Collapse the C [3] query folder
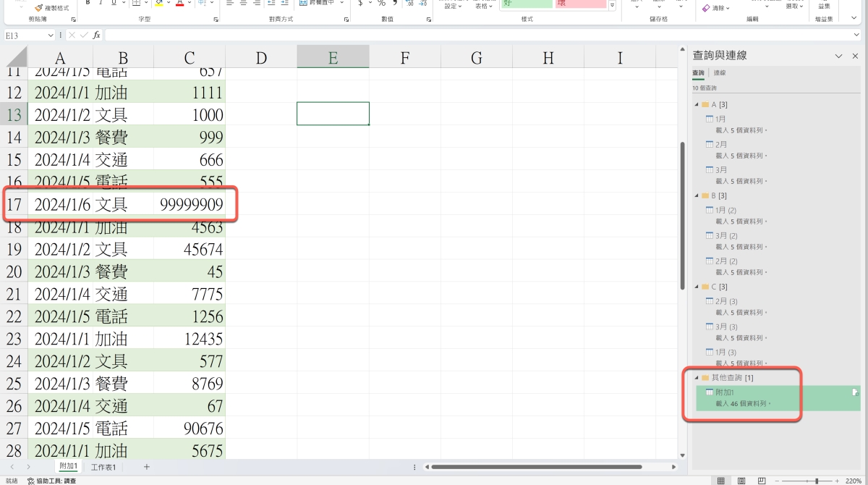Viewport: 868px width, 485px height. tap(696, 287)
